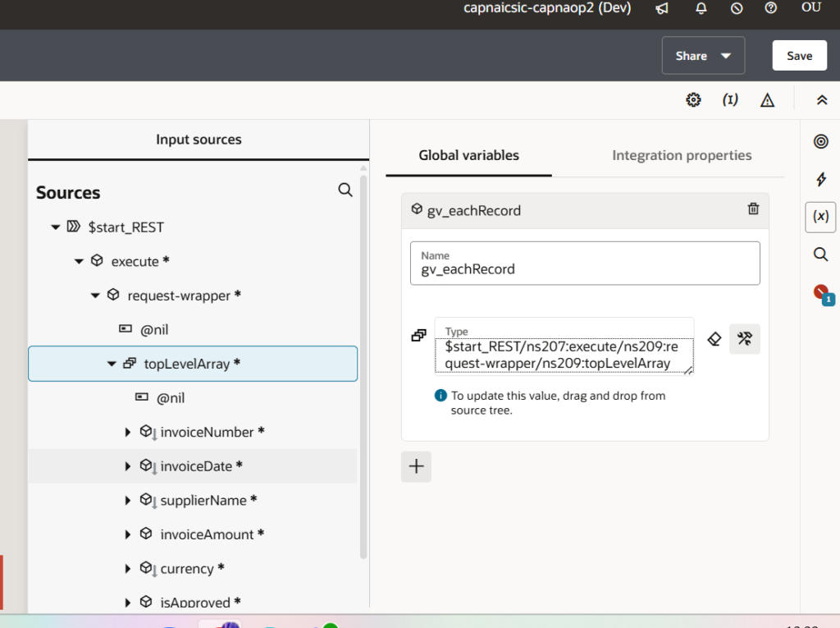This screenshot has height=628, width=840.
Task: Open the Share dropdown menu
Action: tap(703, 56)
